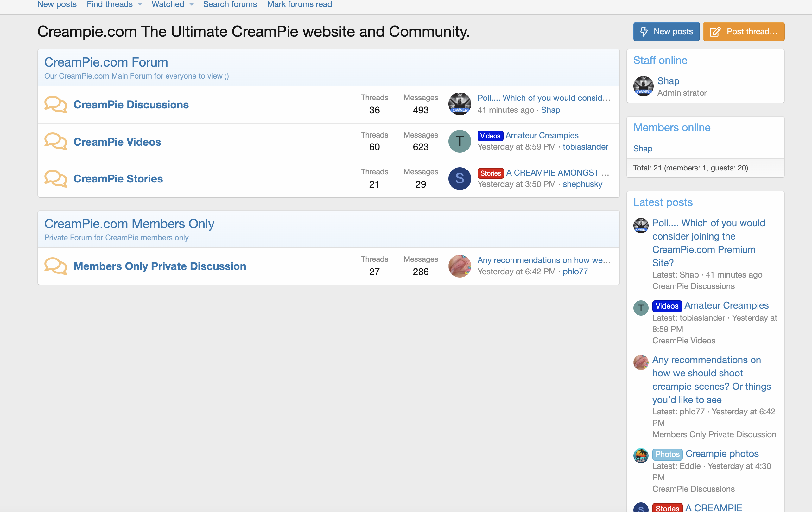The width and height of the screenshot is (812, 512).
Task: Click the Members Only Private Discussion bubble icon
Action: click(56, 266)
